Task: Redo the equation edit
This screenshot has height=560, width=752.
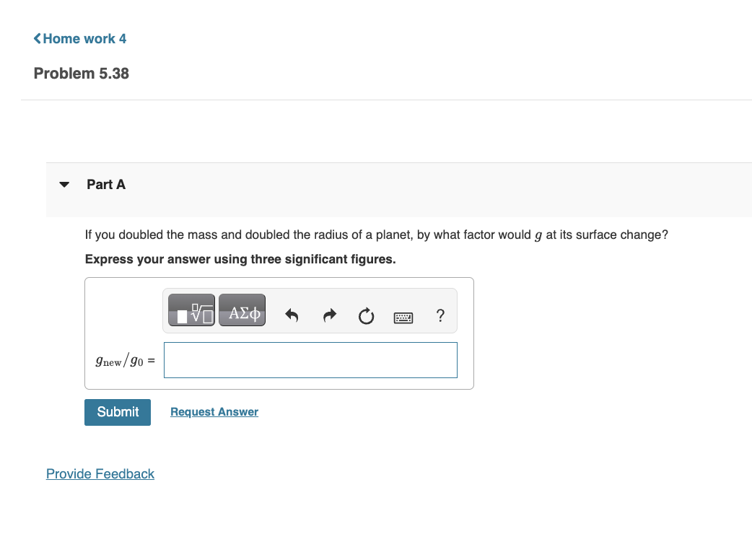Action: 329,315
